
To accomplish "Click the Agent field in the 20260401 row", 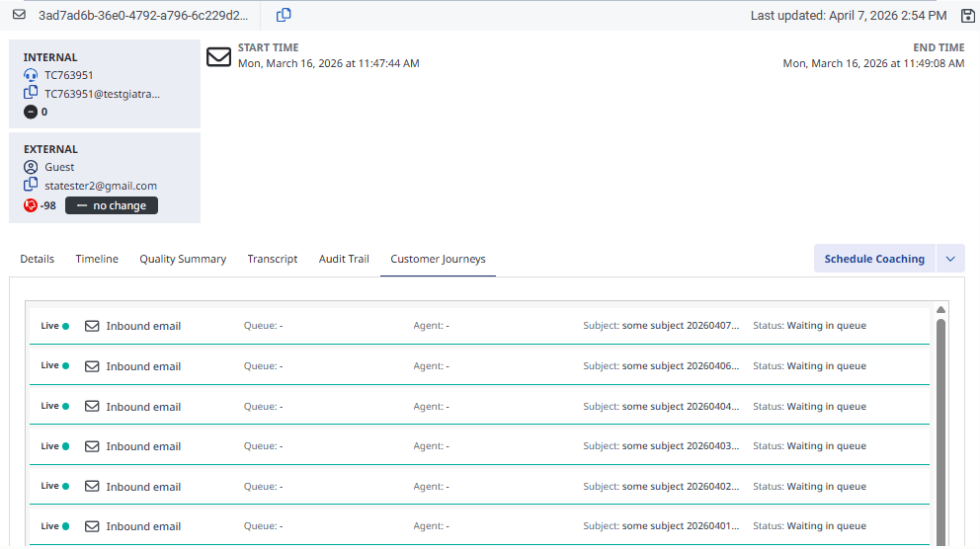I will coord(432,526).
